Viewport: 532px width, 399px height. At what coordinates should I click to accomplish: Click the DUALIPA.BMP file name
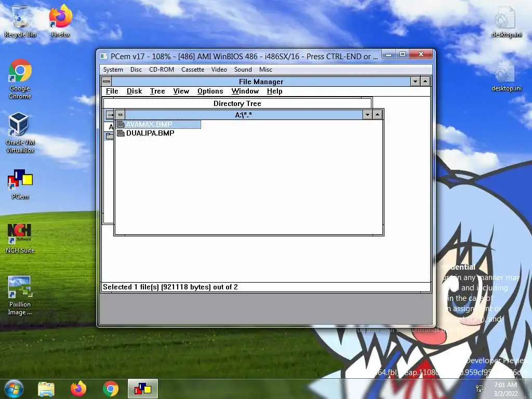pos(150,133)
